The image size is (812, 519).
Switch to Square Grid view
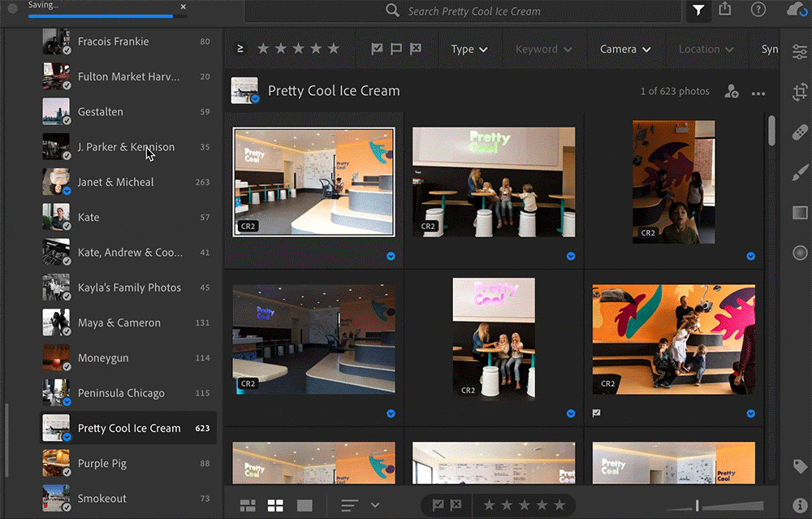(275, 505)
